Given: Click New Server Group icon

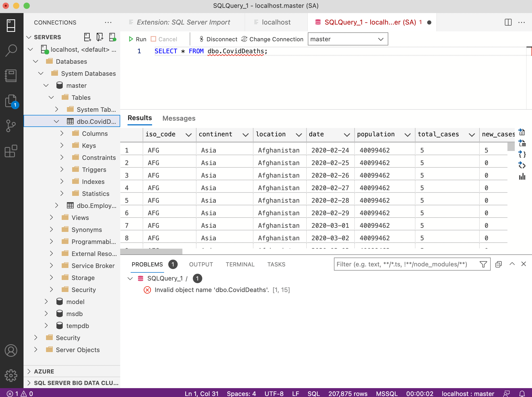Looking at the screenshot, I should click(x=100, y=37).
